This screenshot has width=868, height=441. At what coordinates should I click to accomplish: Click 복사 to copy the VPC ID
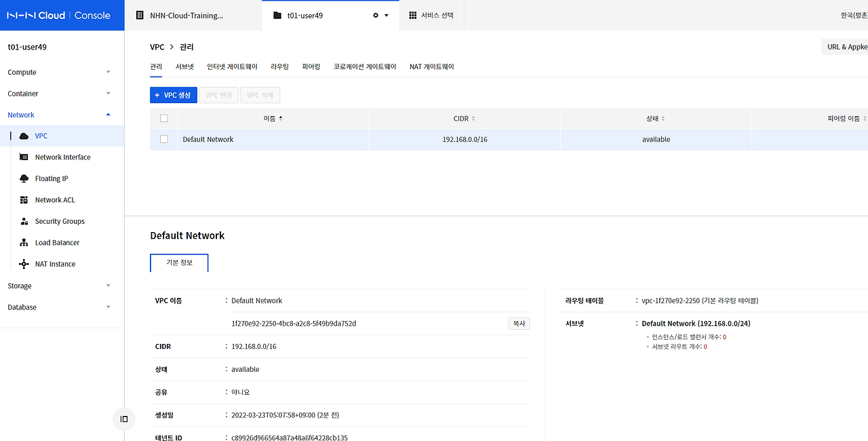[519, 324]
